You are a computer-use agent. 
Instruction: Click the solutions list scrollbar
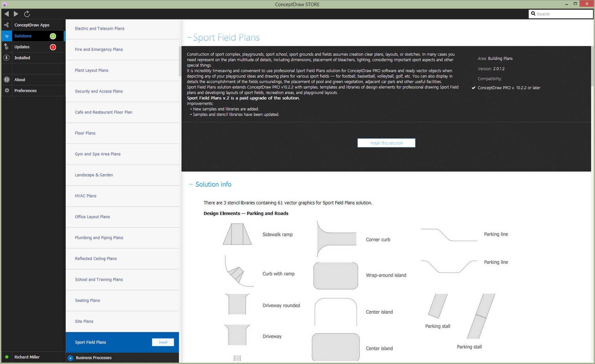pos(180,61)
